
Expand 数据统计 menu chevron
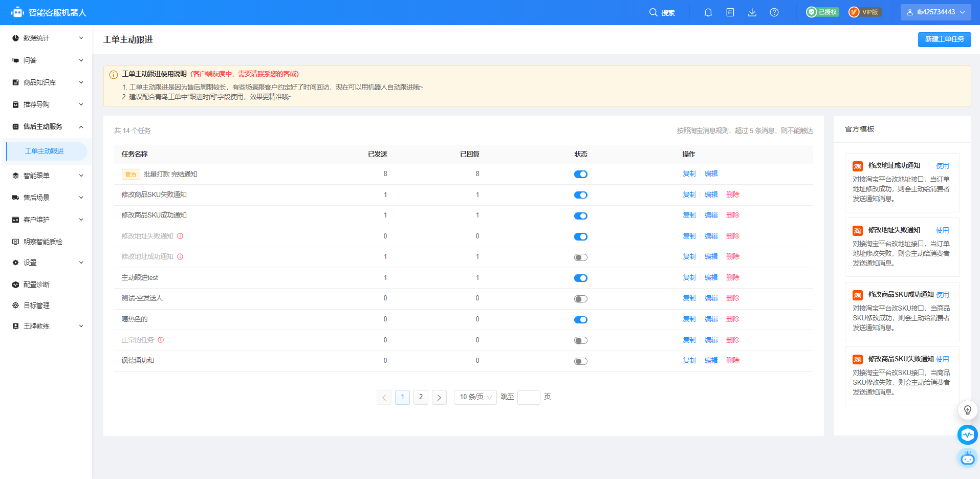point(81,38)
